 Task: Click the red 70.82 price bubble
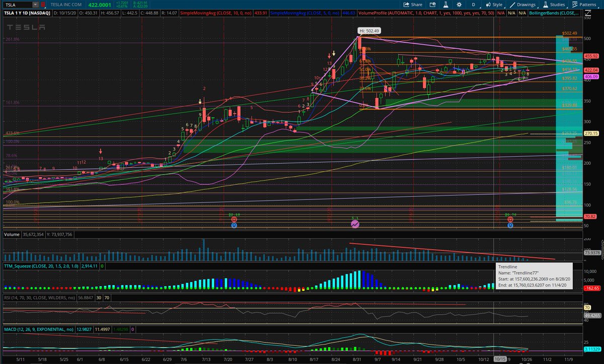(x=590, y=216)
